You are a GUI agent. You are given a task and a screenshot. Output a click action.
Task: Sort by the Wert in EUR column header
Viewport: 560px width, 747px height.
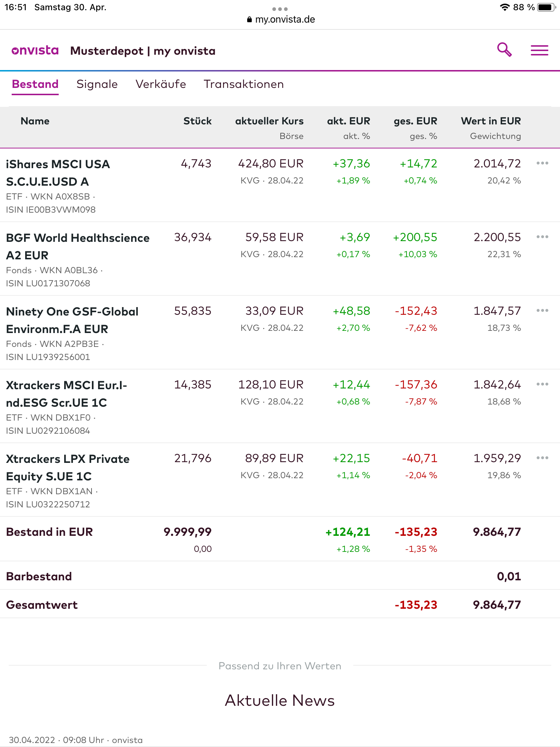(x=491, y=121)
